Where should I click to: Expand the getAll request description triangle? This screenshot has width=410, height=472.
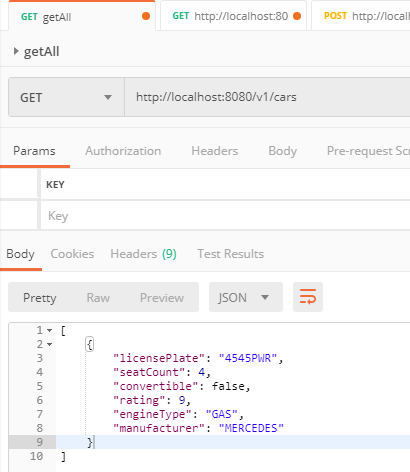pos(16,51)
